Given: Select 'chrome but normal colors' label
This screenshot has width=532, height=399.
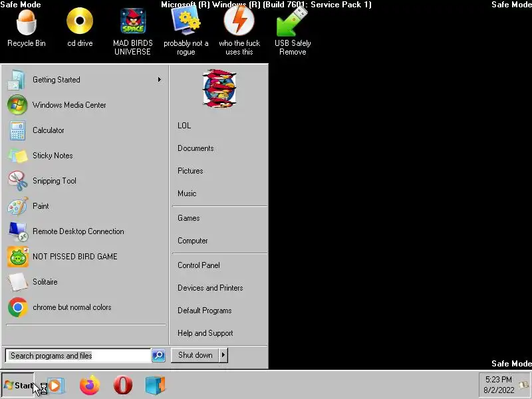Looking at the screenshot, I should [72, 307].
